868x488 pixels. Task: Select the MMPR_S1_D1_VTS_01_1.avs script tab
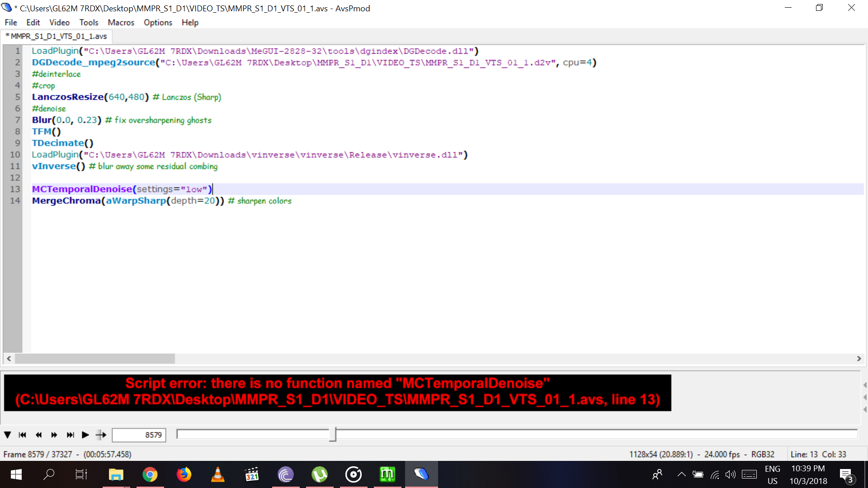[57, 36]
